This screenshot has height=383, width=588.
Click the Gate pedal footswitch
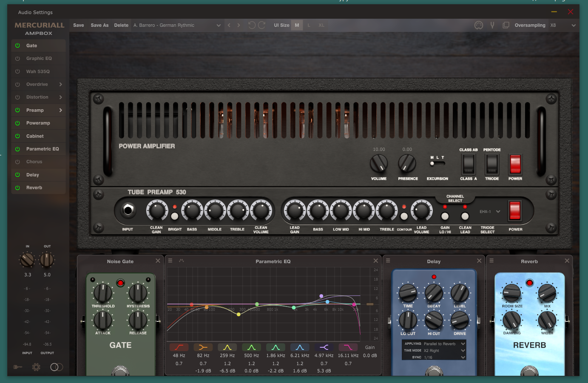tap(120, 371)
